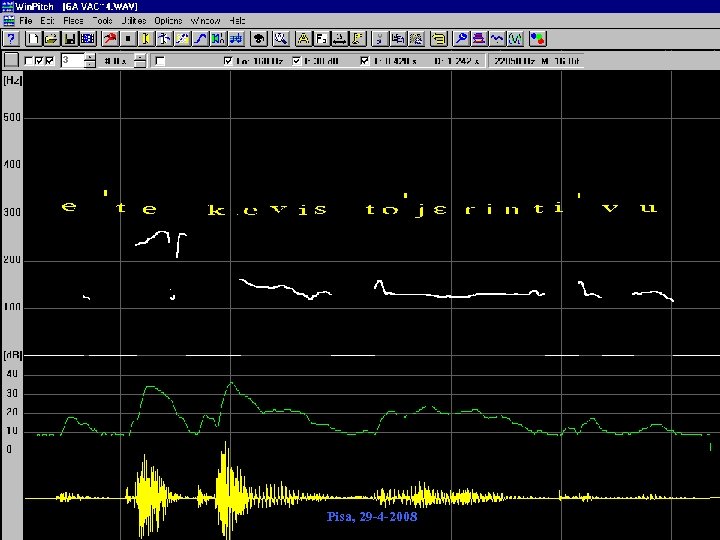Click the green waveform display icon
Viewport: 720px width, 540px height.
[515, 39]
